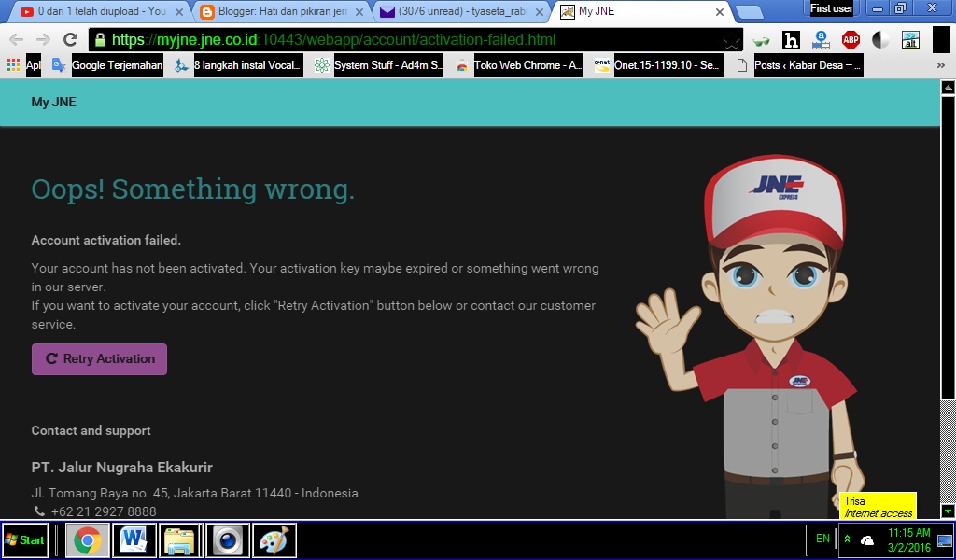Open a new browser tab

(x=749, y=12)
